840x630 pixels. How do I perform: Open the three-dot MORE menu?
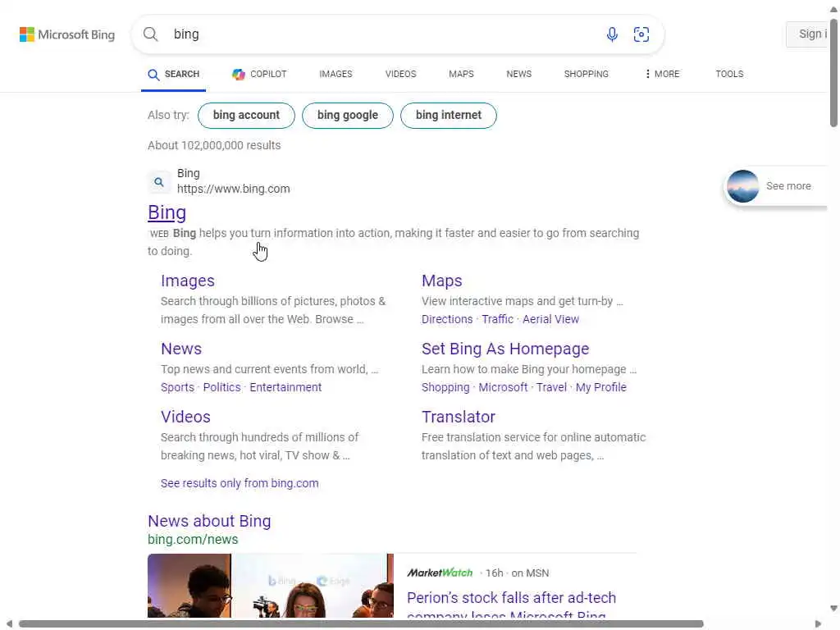tap(662, 74)
